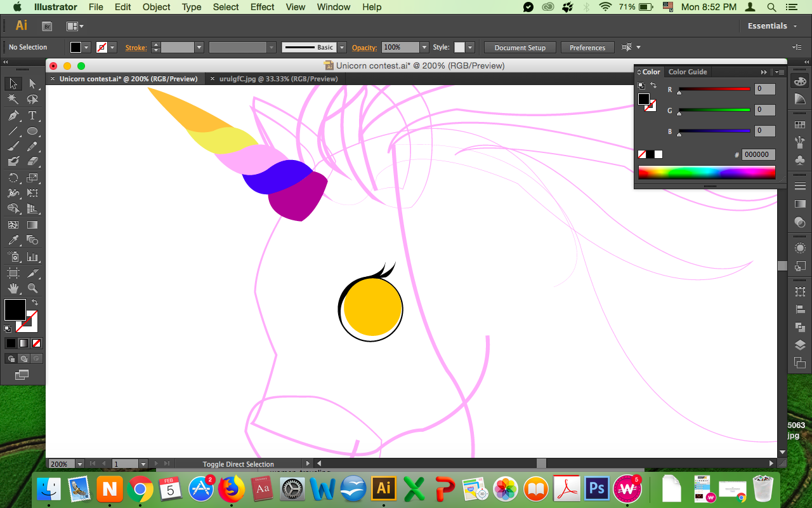812x508 pixels.
Task: Open the Select menu
Action: (226, 7)
